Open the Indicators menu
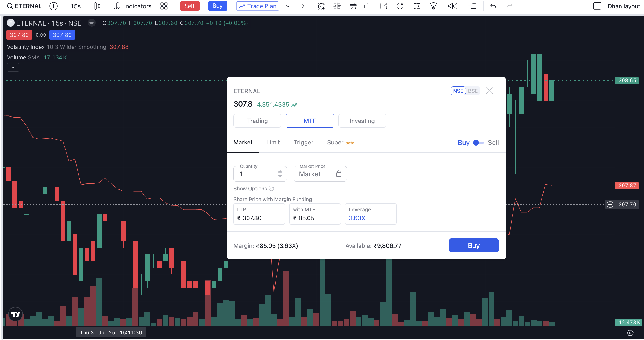644x340 pixels. click(133, 6)
